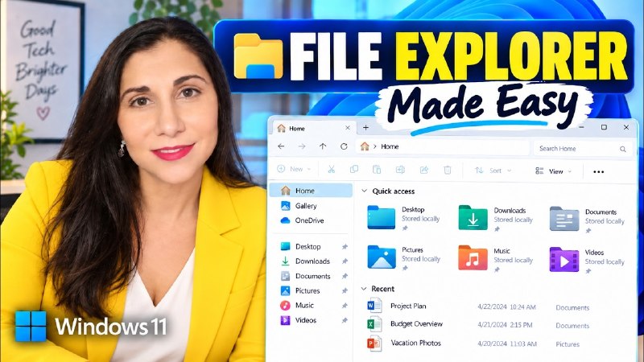Viewport: 644px width, 362px height.
Task: Go back with the left arrow
Action: click(x=281, y=146)
